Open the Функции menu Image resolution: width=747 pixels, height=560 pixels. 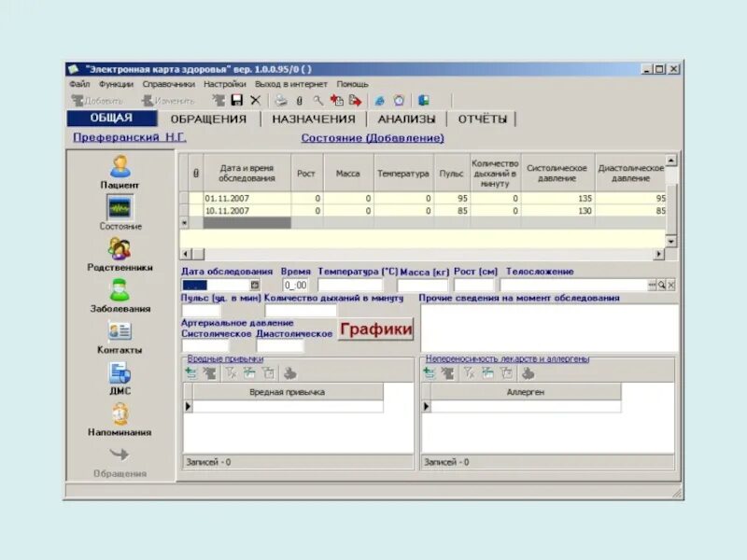point(116,84)
